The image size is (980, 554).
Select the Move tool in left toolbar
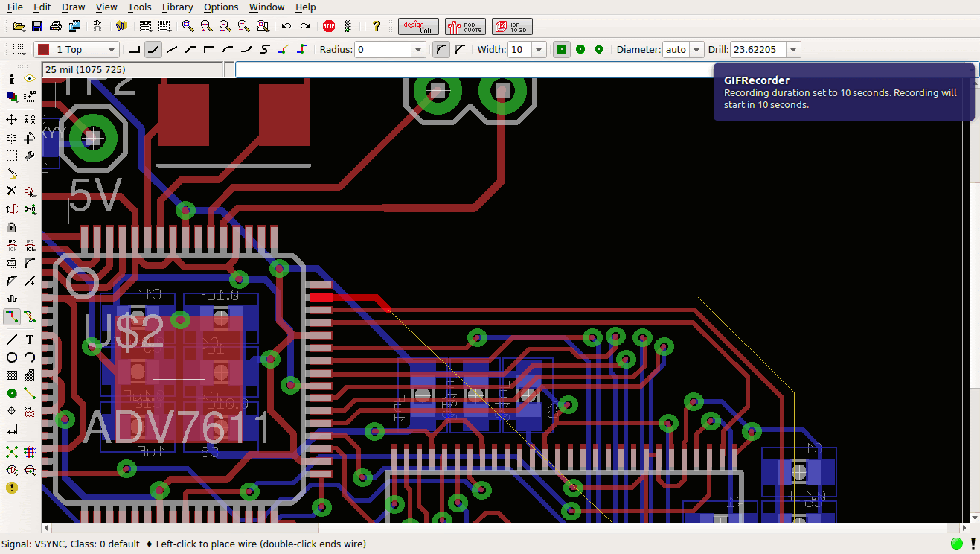[11, 119]
